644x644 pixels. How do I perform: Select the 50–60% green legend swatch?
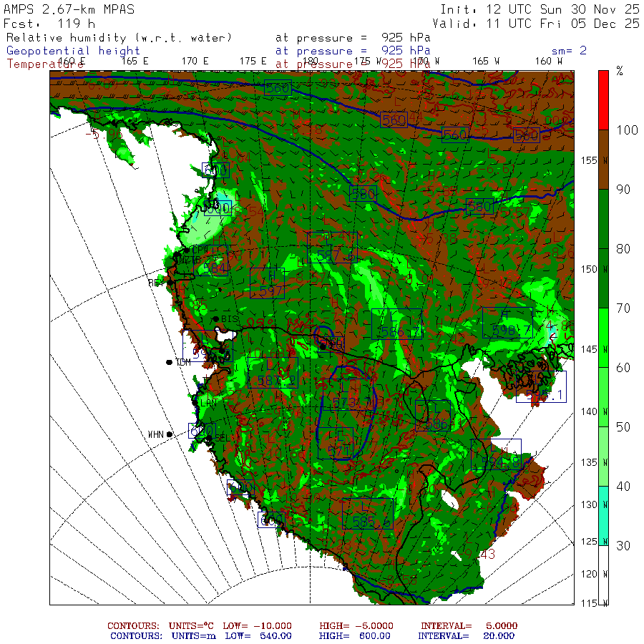click(x=603, y=397)
